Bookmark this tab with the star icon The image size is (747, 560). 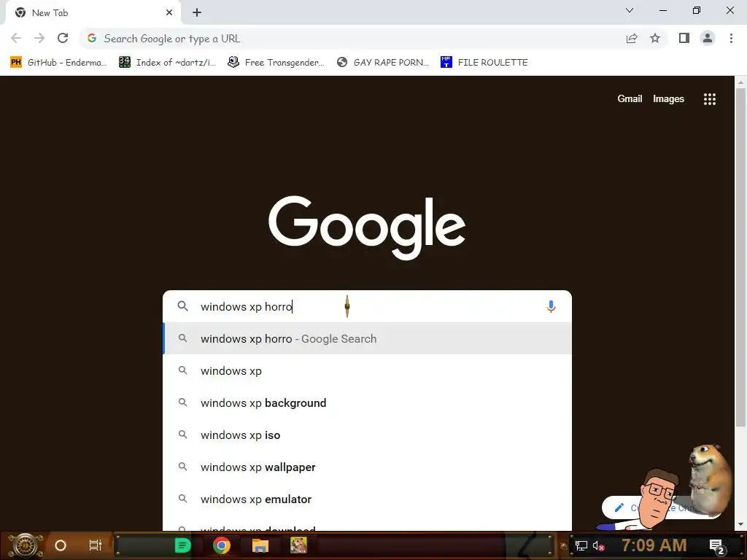coord(655,39)
